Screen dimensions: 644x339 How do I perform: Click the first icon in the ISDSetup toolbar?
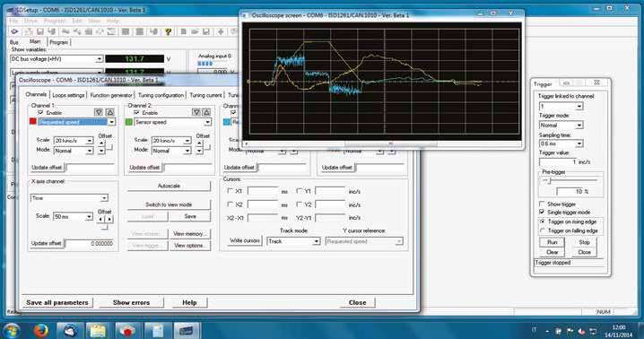pyautogui.click(x=14, y=31)
